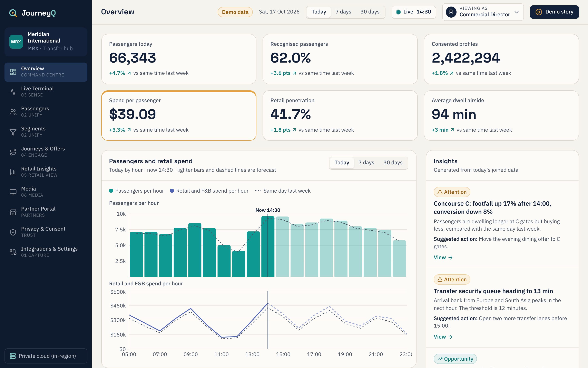Click the Now 14:30 chart marker
This screenshot has width=588, height=368.
coord(268,210)
